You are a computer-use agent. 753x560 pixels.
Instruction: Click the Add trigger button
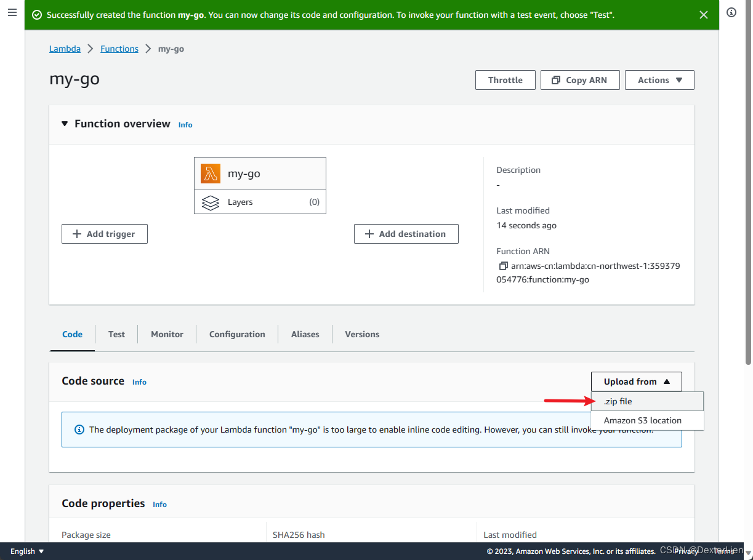point(105,234)
